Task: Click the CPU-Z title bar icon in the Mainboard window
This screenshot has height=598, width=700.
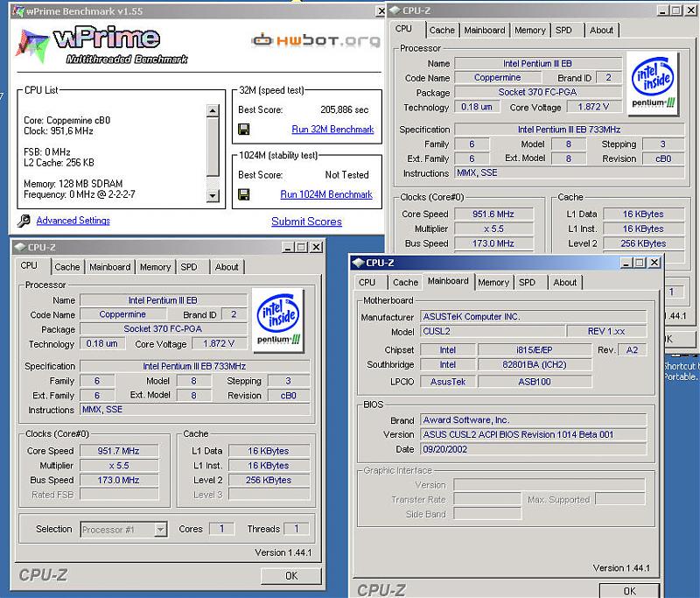Action: pos(358,263)
